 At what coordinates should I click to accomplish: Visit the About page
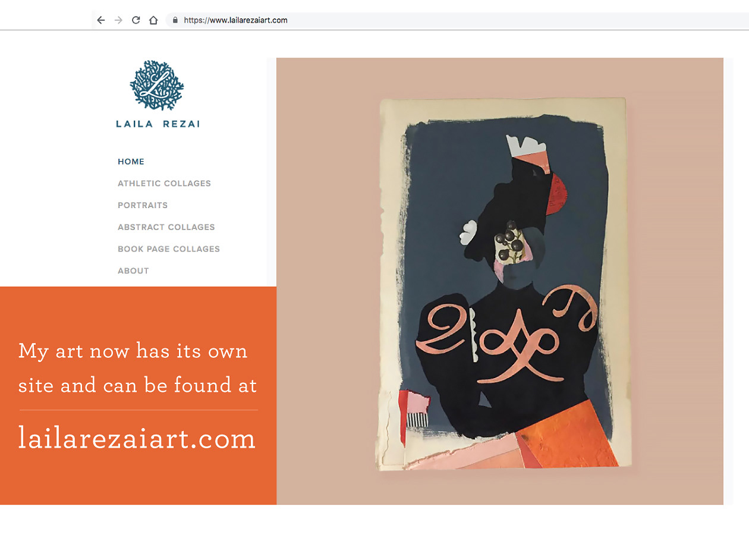pyautogui.click(x=133, y=271)
